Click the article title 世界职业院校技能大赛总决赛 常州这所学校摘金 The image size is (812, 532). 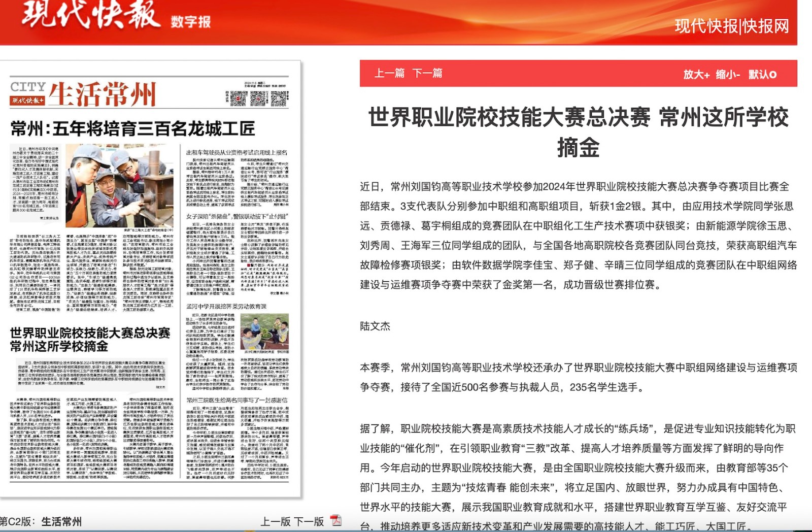tap(579, 132)
